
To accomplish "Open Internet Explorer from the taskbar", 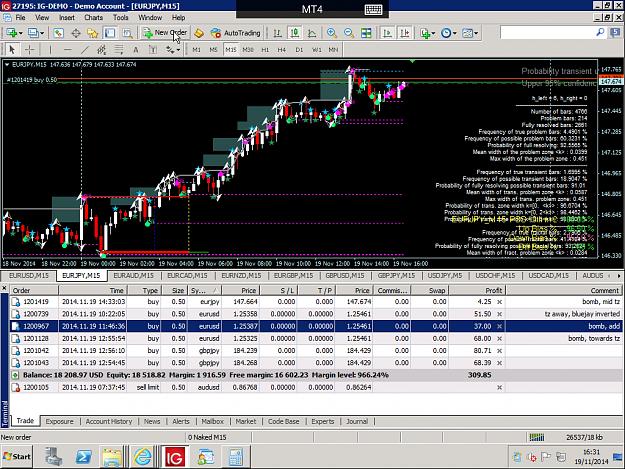I will [x=142, y=457].
